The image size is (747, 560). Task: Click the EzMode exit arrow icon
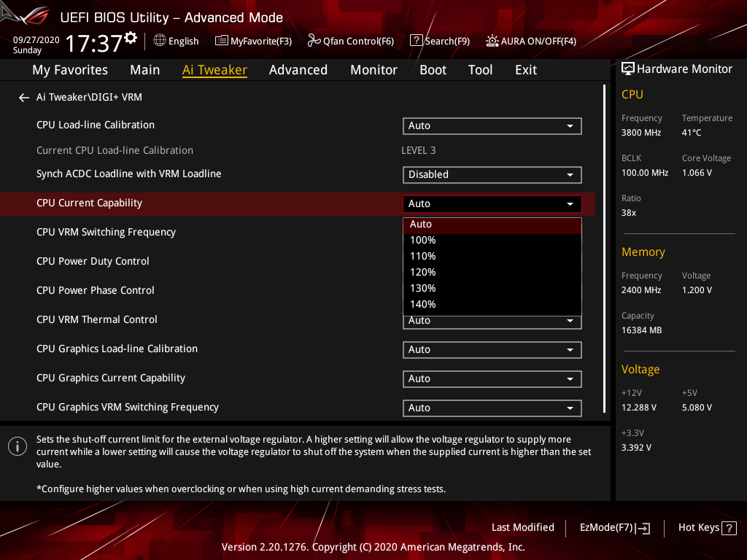tap(643, 528)
